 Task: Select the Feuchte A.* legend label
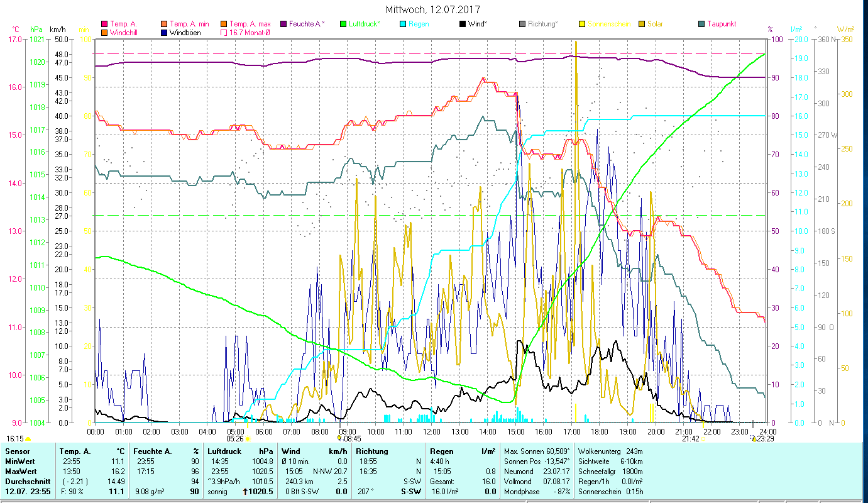307,24
